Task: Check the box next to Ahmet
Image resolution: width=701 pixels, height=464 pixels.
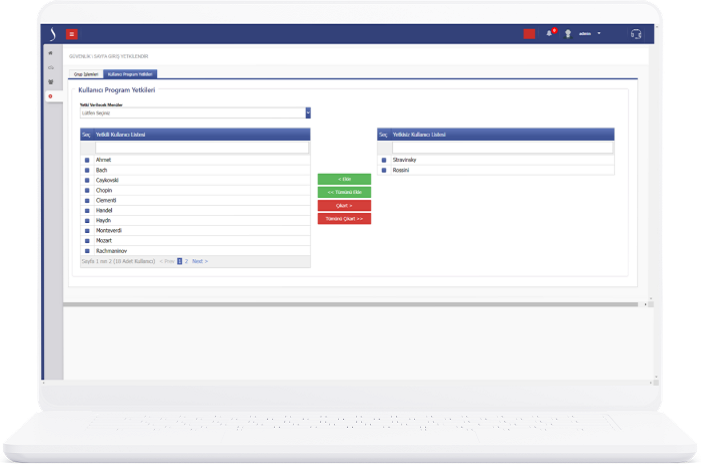Action: click(87, 160)
